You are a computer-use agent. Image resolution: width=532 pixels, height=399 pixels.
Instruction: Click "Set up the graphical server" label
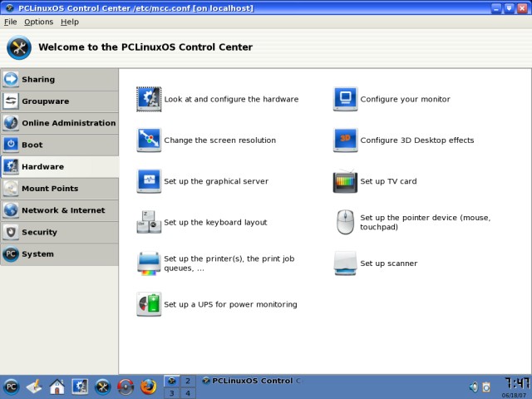(216, 181)
